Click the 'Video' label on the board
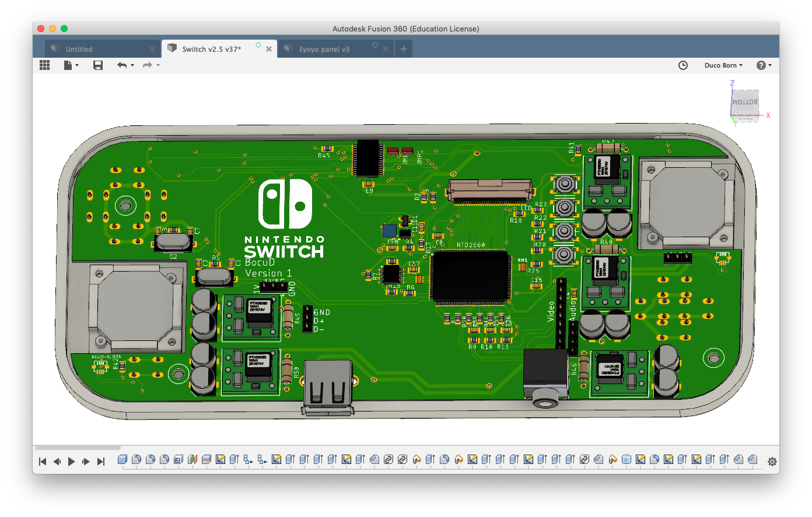The height and width of the screenshot is (517, 812). (x=551, y=311)
